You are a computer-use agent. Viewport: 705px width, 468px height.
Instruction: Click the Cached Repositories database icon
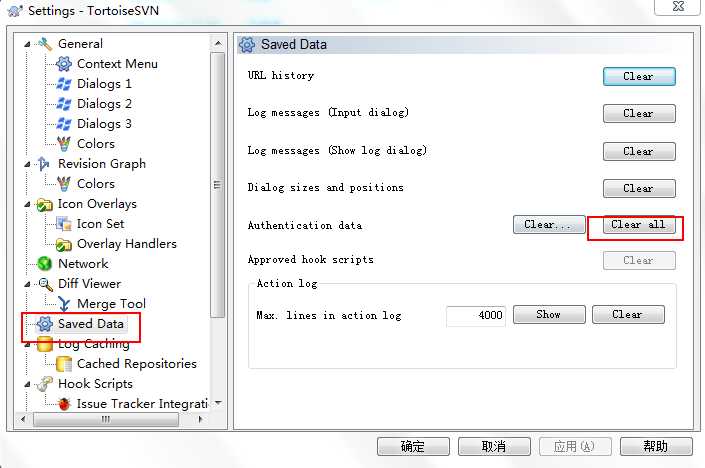point(64,364)
